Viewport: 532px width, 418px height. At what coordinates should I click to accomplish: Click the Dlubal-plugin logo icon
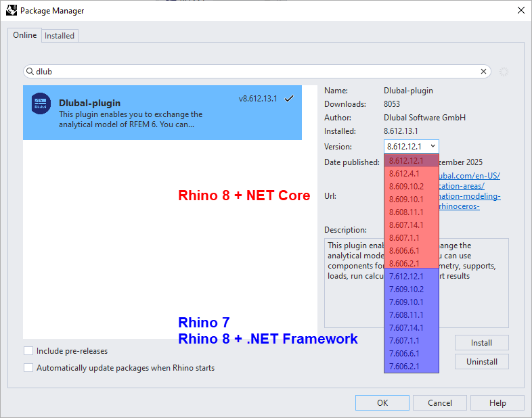41,103
